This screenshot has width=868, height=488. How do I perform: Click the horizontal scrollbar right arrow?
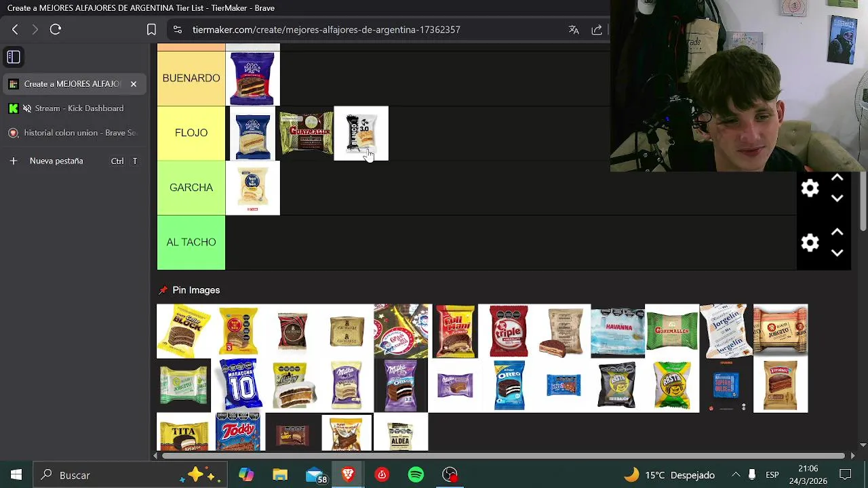coord(852,455)
